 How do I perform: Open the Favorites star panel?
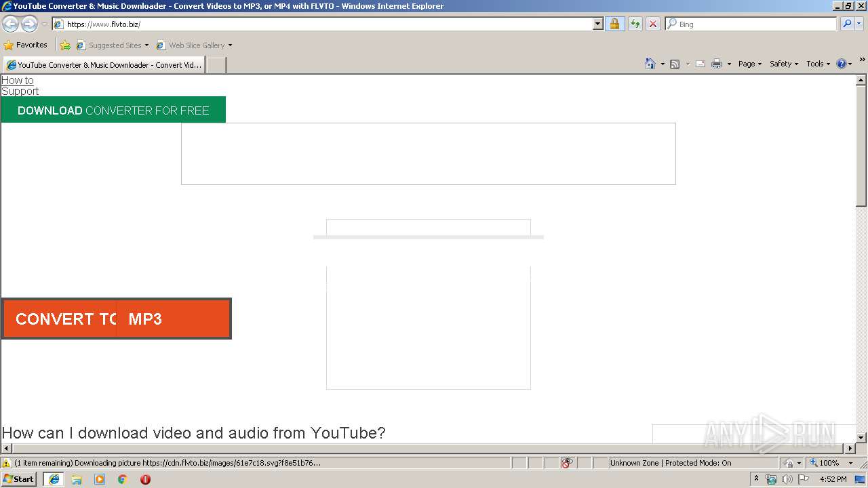coord(26,45)
